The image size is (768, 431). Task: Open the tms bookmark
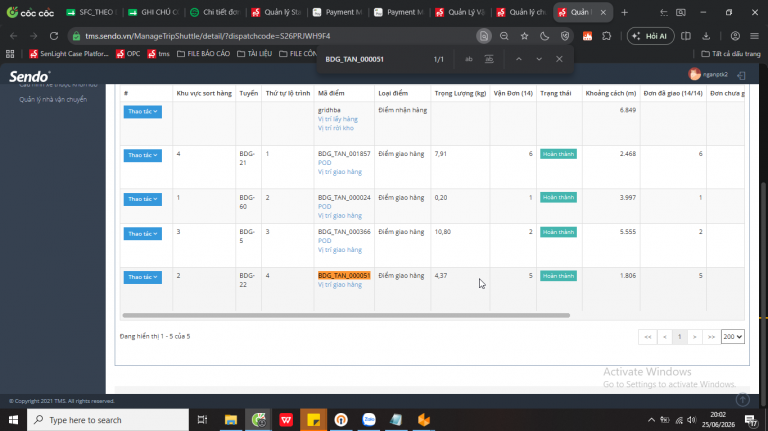[x=159, y=54]
